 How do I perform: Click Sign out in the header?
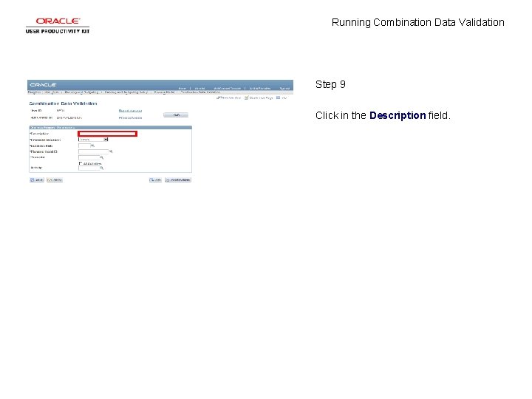pos(284,88)
